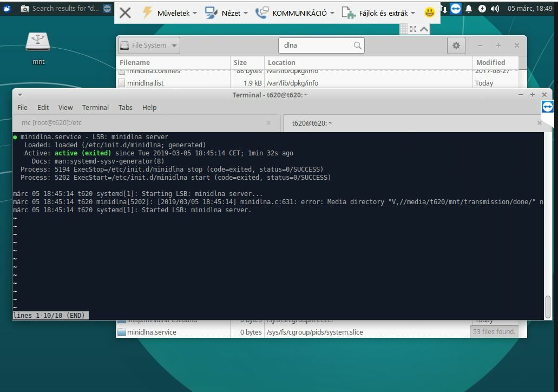Viewport: 558px width, 392px height.
Task: Click the TeamViewer toolbar grid icon
Action: pyautogui.click(x=404, y=29)
